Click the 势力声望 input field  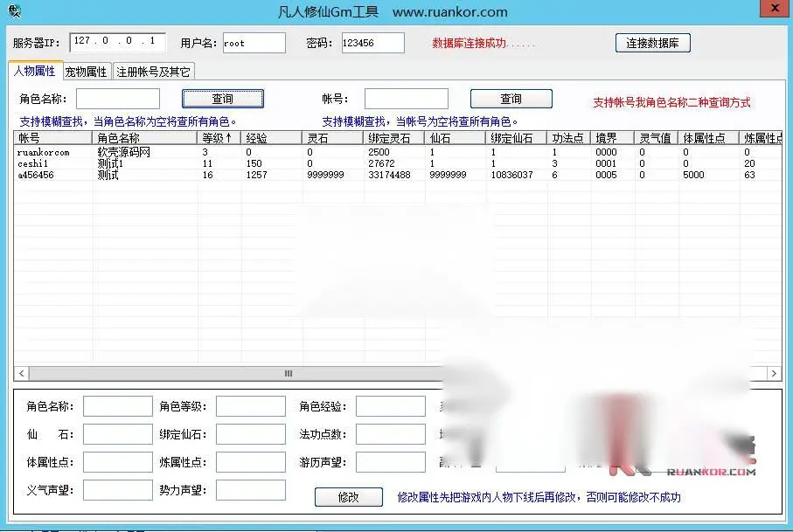click(251, 490)
